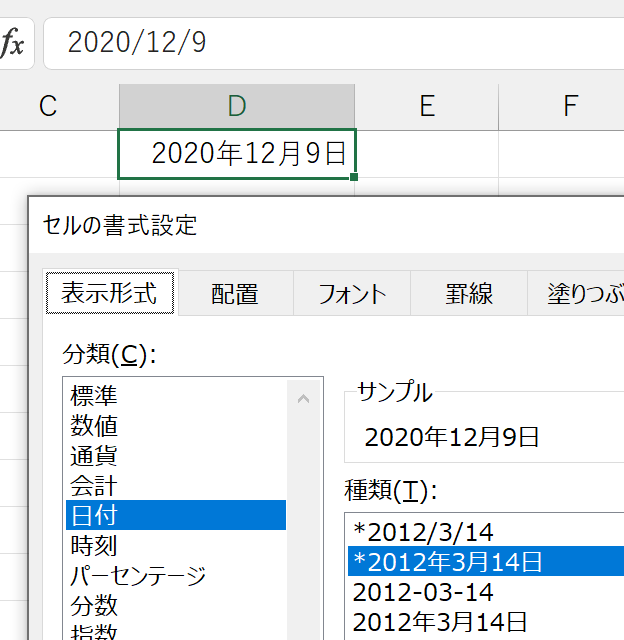Click the fx insert function icon
Viewport: 624px width, 640px height.
tap(13, 43)
